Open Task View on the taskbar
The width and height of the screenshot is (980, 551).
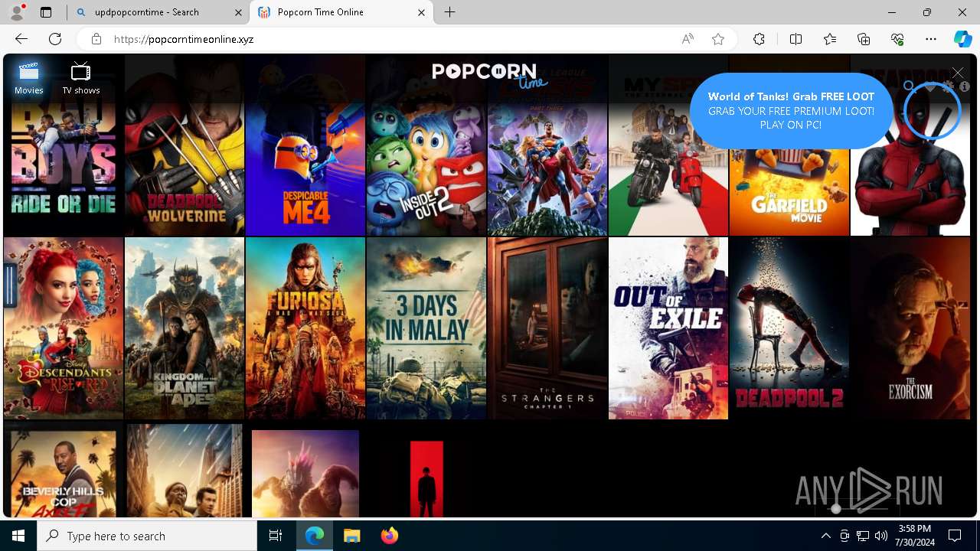tap(276, 536)
